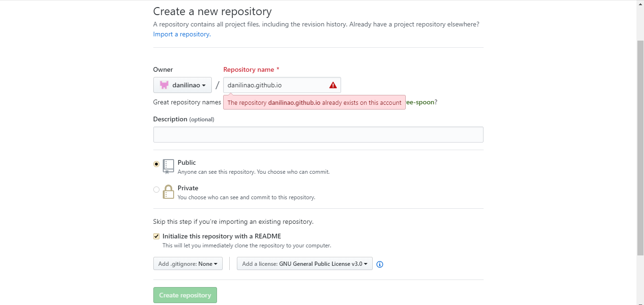
Task: Click the blue license info icon
Action: [380, 264]
